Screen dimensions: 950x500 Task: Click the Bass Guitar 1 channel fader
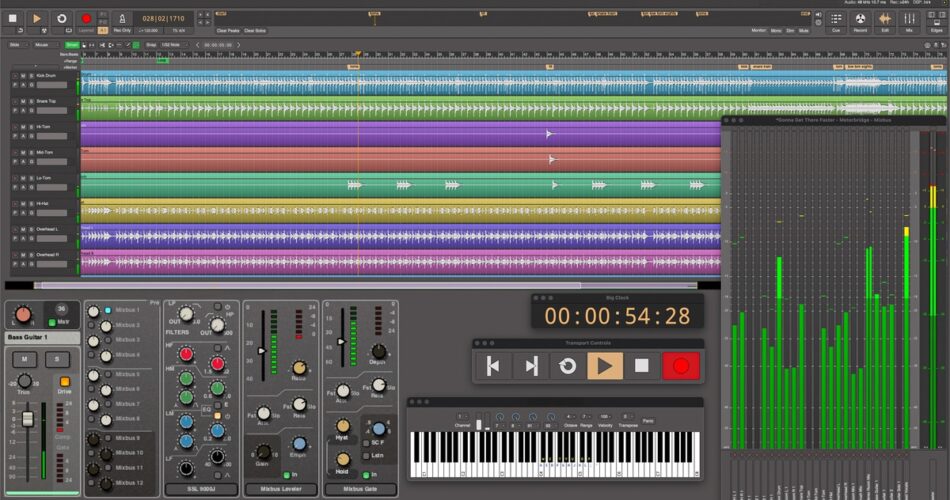tap(28, 419)
